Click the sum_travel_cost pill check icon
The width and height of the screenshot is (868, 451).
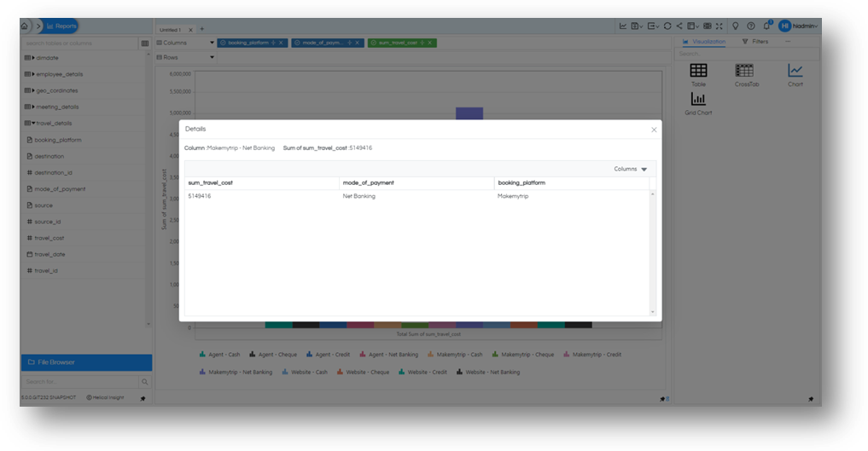point(373,43)
